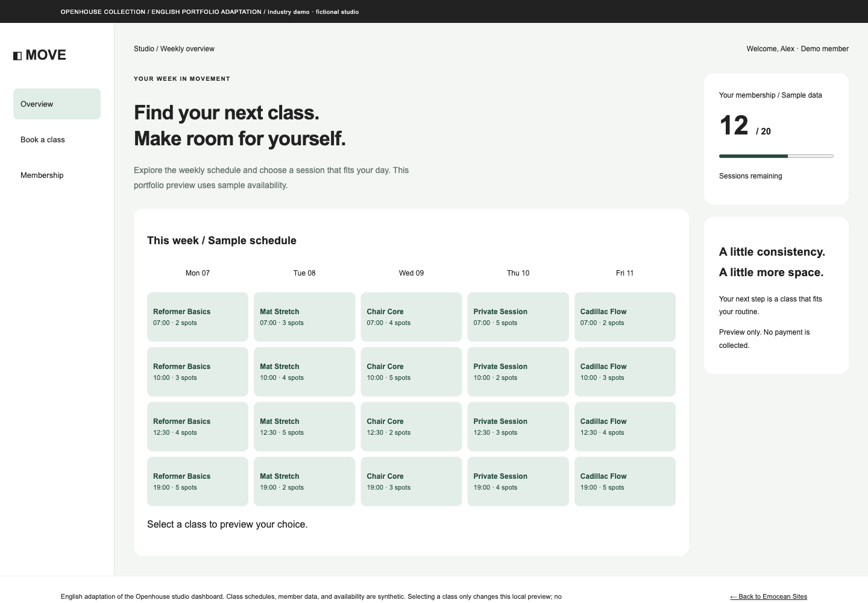The height and width of the screenshot is (603, 868).
Task: Click the Thu 10 day header
Action: tap(518, 273)
